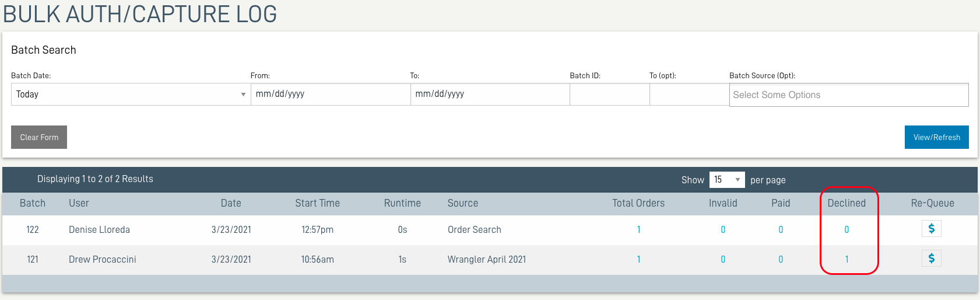Select the Start Time column header
The image size is (980, 300).
317,203
